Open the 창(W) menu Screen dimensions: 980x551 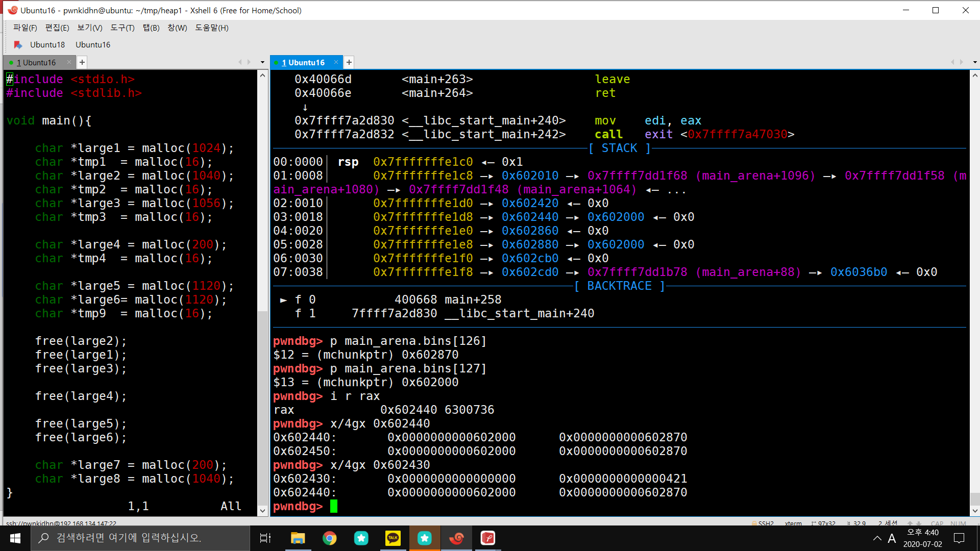tap(177, 28)
